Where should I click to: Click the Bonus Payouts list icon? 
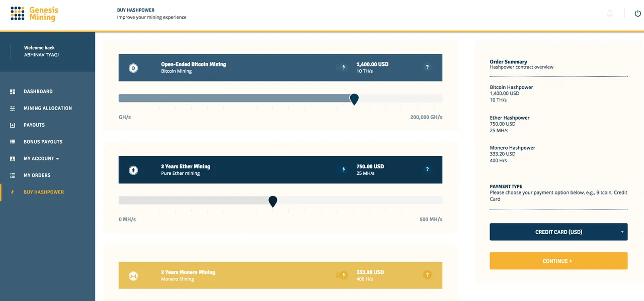(13, 142)
